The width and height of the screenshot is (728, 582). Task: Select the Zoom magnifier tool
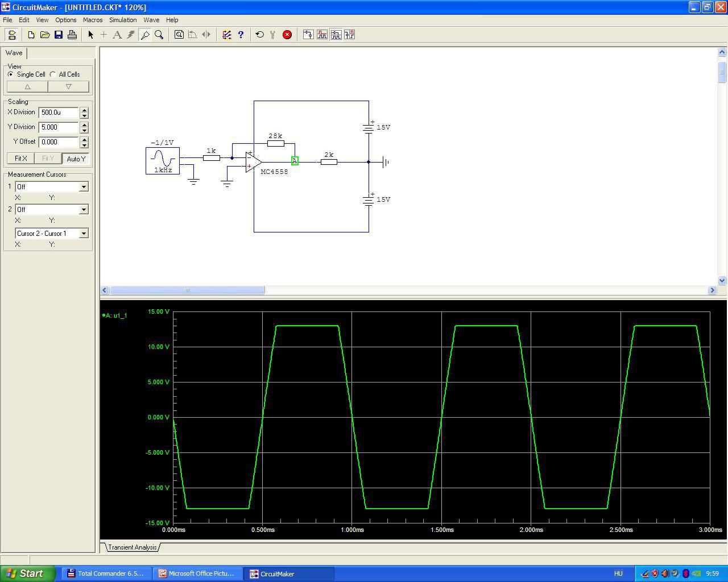[159, 35]
